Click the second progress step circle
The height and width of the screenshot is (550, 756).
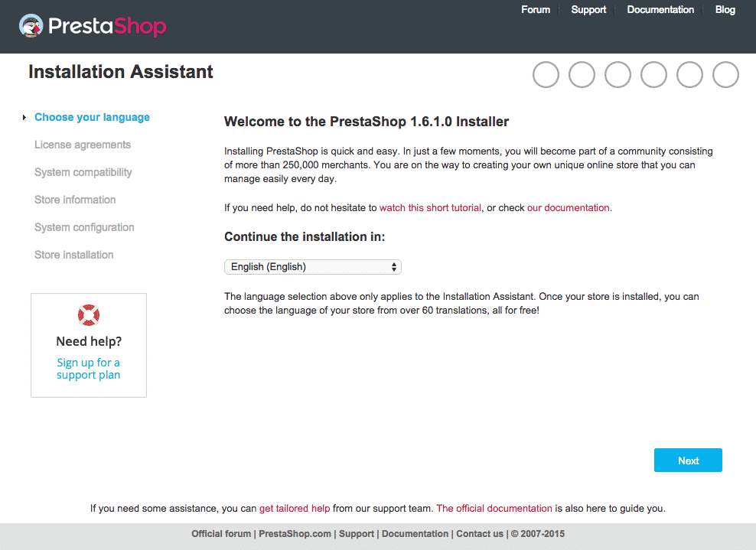pyautogui.click(x=582, y=74)
